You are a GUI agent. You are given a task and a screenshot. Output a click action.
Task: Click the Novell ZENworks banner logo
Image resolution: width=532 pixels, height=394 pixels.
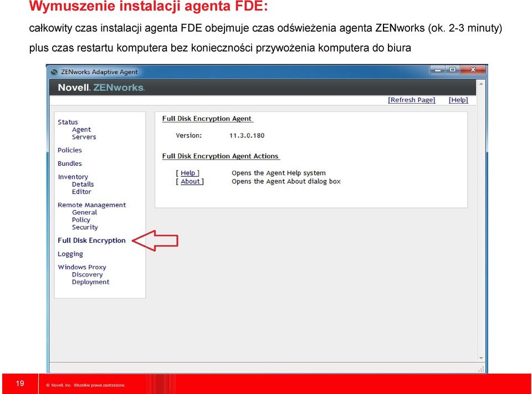(x=101, y=88)
